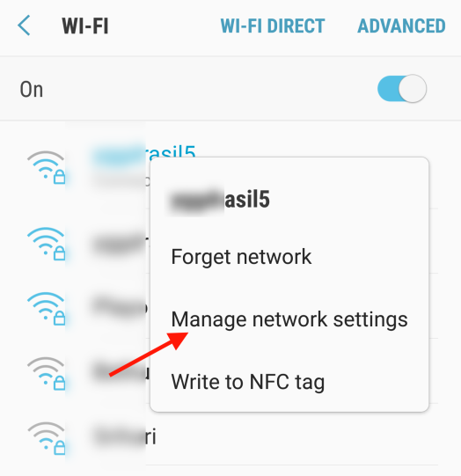This screenshot has height=476, width=461.
Task: Select Forget network
Action: pyautogui.click(x=241, y=257)
